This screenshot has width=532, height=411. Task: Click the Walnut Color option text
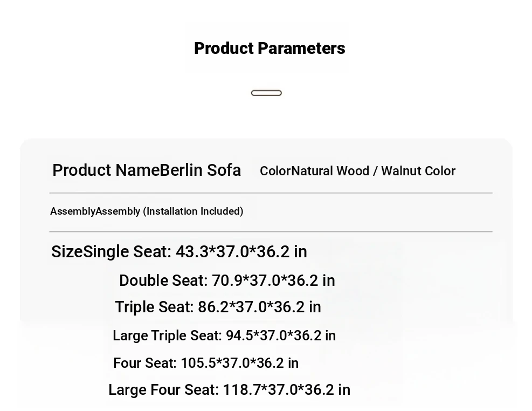coord(418,171)
